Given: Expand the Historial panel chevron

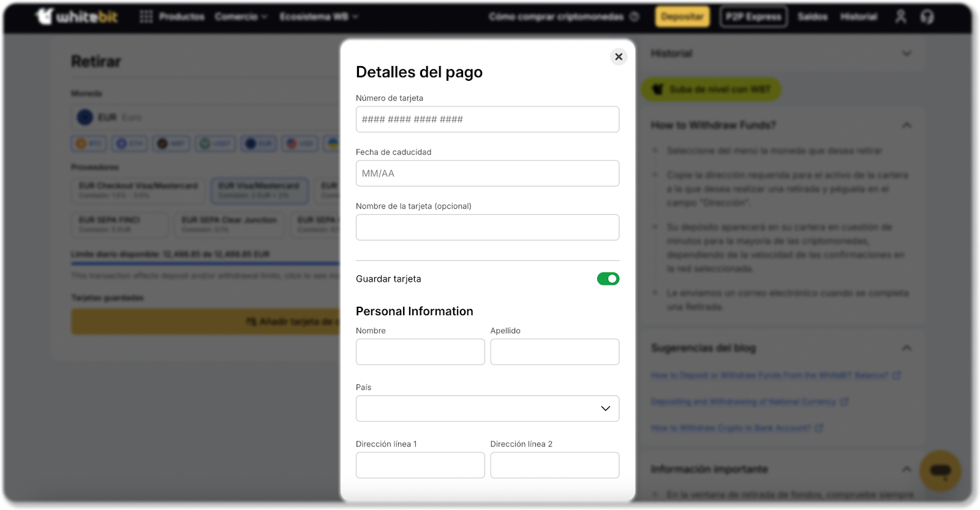Looking at the screenshot, I should pos(907,54).
